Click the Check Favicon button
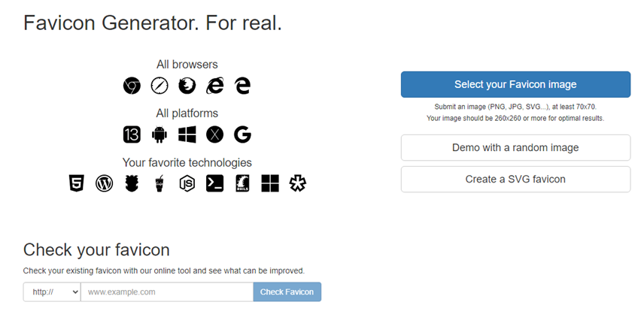Viewport: 644px width, 320px height. pos(287,292)
